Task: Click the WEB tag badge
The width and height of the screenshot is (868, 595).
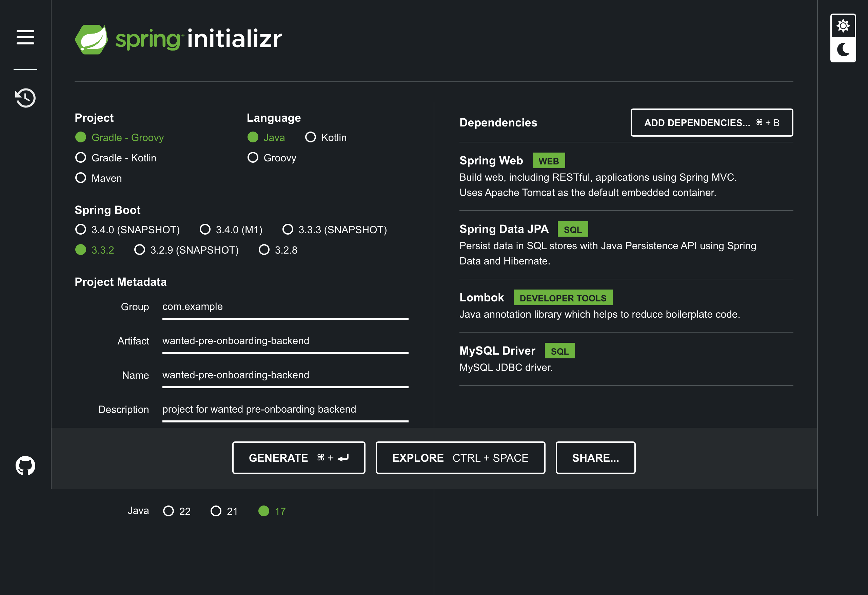Action: (x=548, y=161)
